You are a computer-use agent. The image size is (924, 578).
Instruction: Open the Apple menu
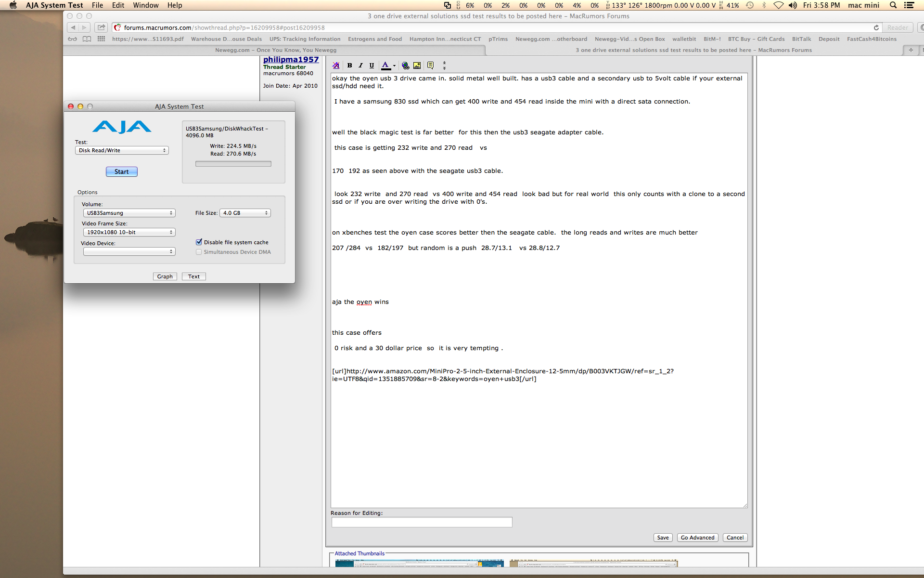(13, 5)
